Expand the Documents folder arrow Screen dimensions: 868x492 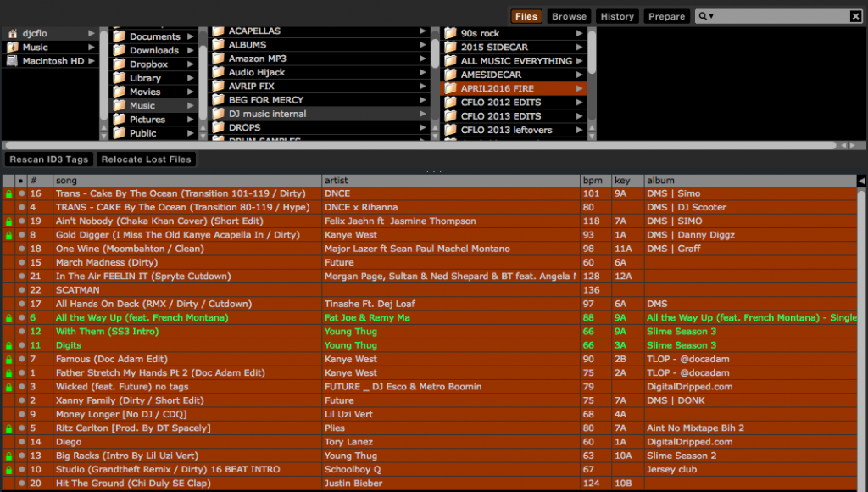(x=191, y=36)
